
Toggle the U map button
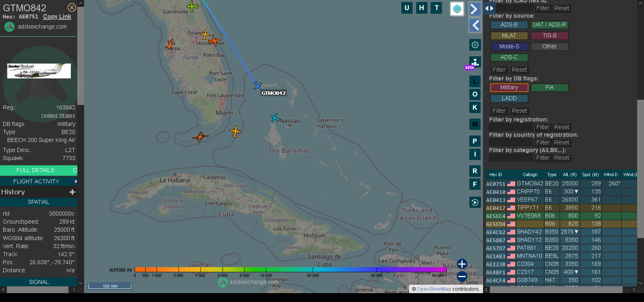click(407, 8)
